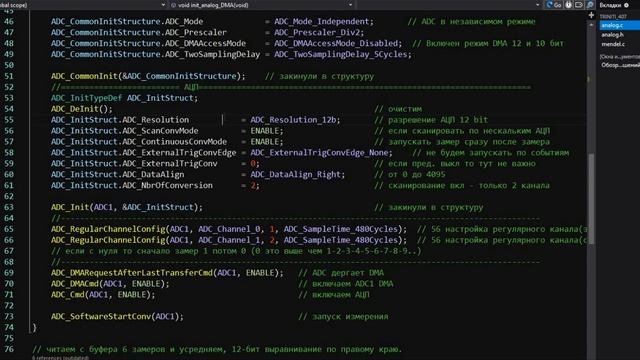The height and width of the screenshot is (360, 640).
Task: Click the round icon next to Go
Action: [x=568, y=5]
